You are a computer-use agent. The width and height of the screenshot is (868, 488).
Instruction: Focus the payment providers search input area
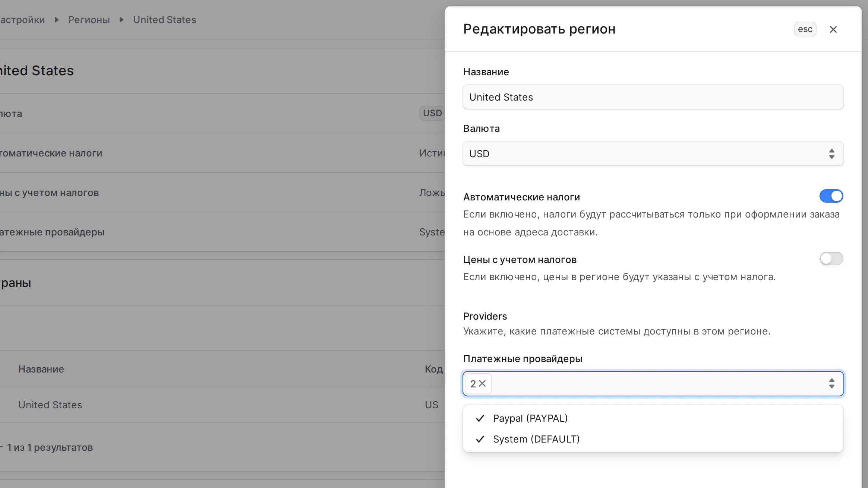[658, 383]
